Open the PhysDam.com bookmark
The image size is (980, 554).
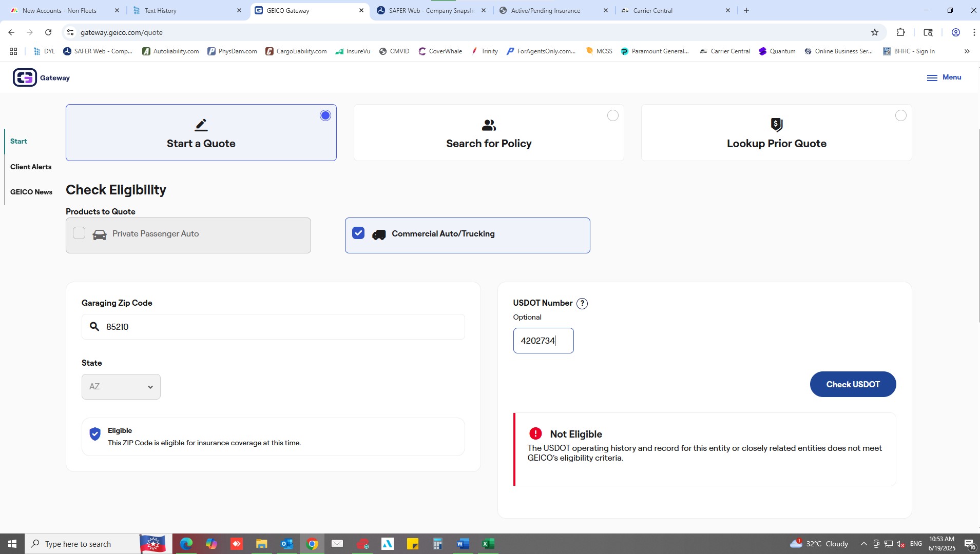232,51
